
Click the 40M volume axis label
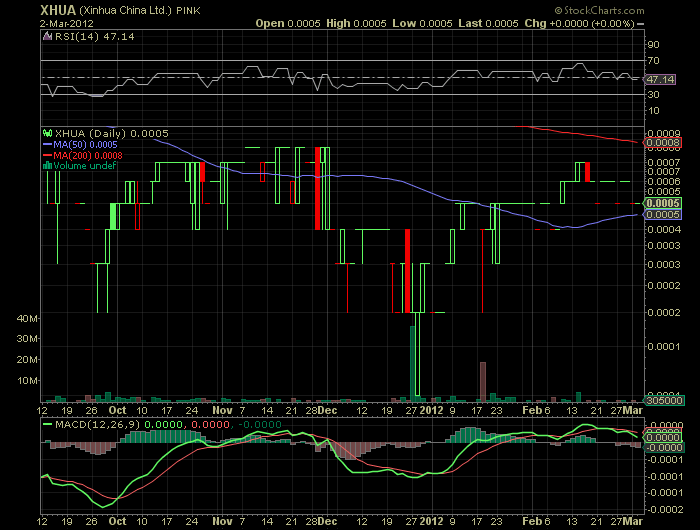(x=27, y=318)
